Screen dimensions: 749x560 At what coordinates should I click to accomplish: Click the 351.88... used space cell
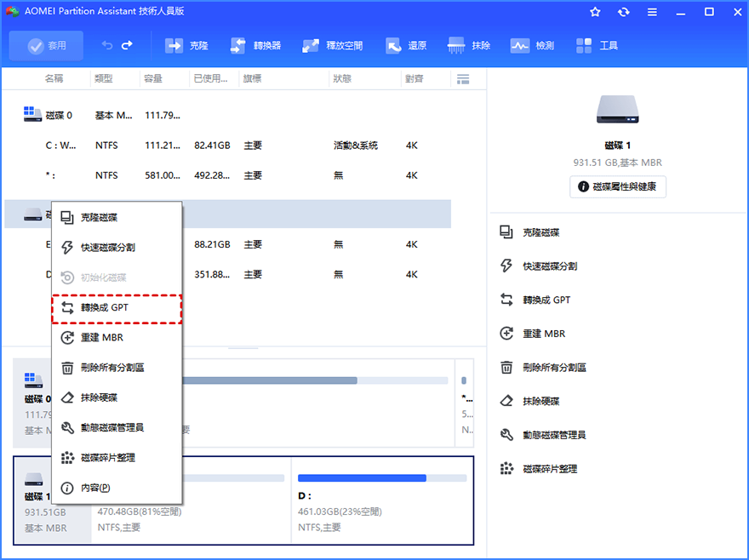[x=212, y=275]
